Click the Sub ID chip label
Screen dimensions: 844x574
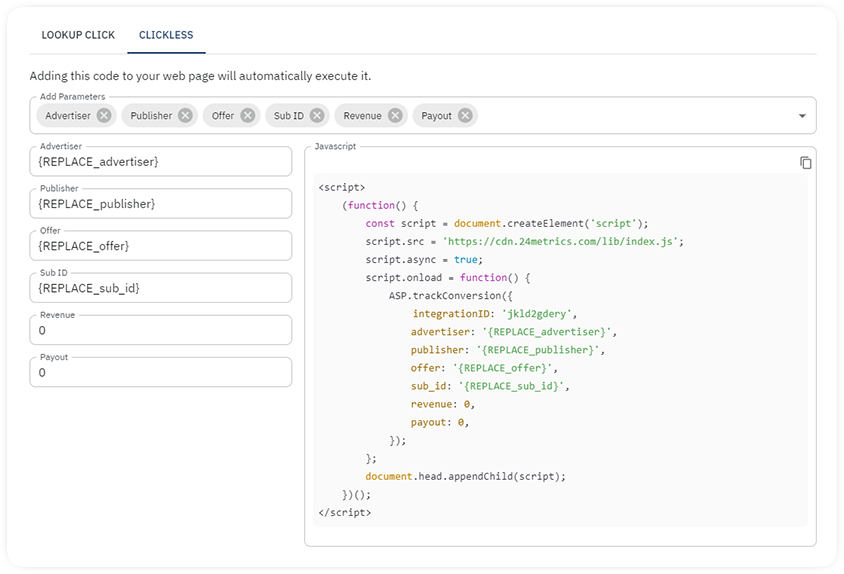pos(289,116)
